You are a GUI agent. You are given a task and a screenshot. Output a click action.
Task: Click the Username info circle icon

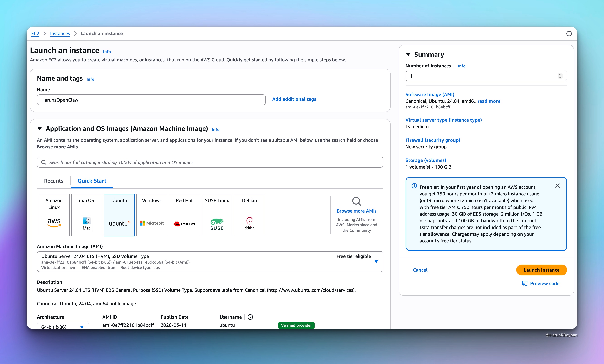pyautogui.click(x=250, y=317)
